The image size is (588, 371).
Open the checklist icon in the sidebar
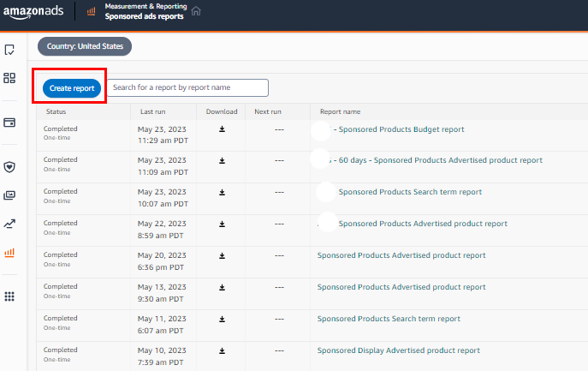[10, 50]
